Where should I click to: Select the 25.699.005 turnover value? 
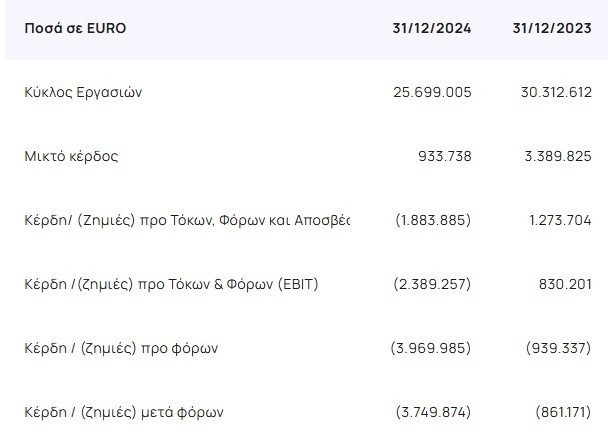click(433, 92)
